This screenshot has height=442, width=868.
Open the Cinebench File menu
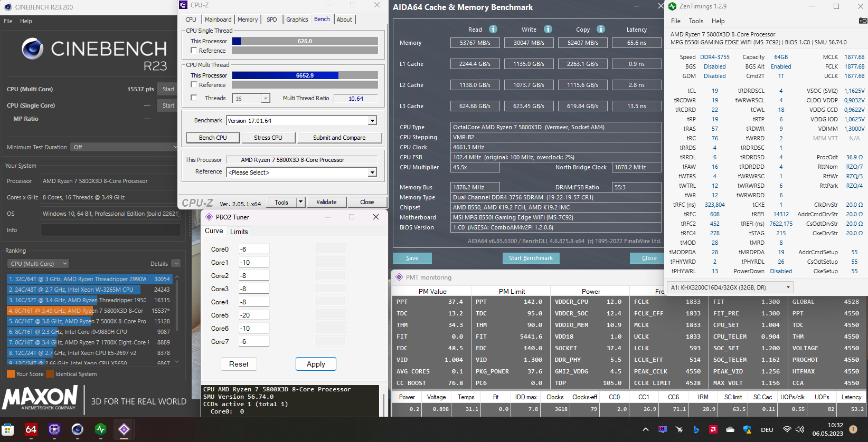click(8, 21)
